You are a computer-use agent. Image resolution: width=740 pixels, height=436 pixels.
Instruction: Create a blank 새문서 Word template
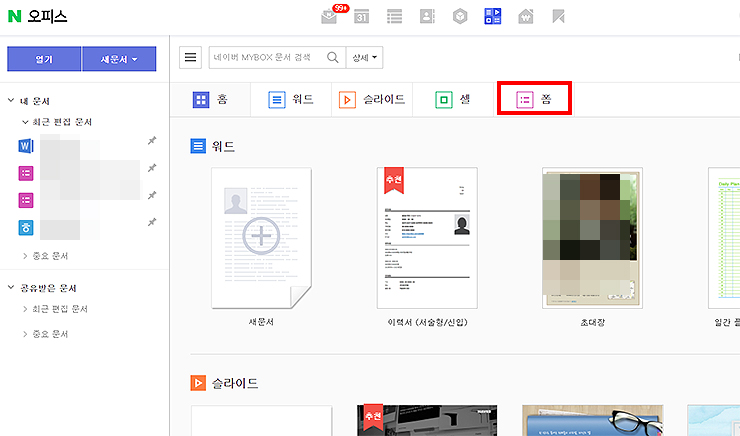(261, 238)
